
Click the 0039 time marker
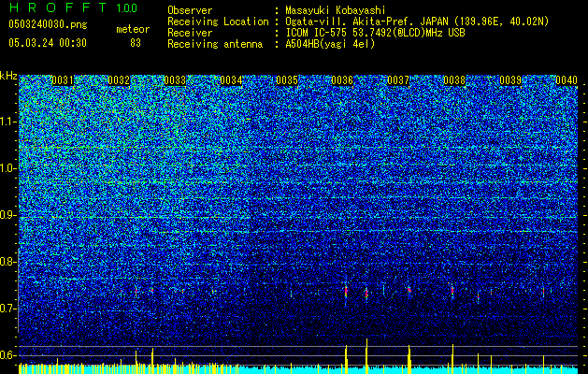tap(510, 80)
